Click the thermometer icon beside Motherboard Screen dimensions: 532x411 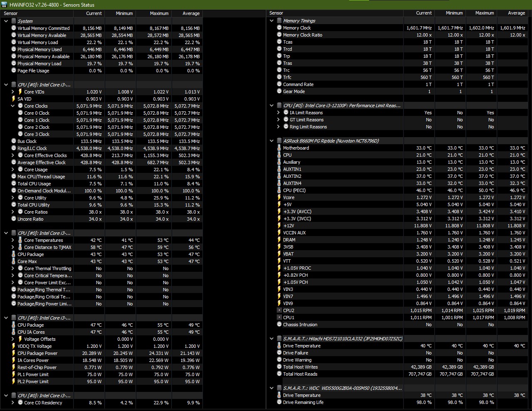[x=279, y=148]
